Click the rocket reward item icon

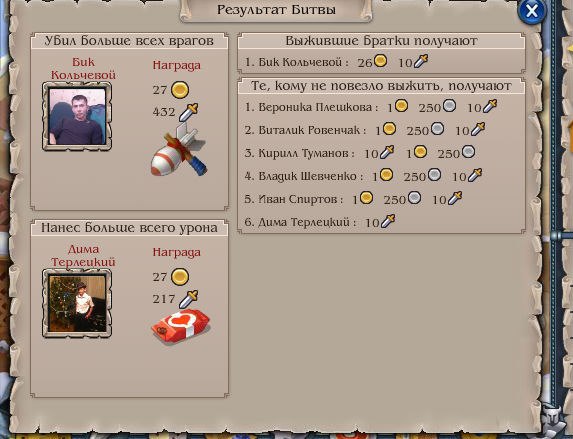coord(179,150)
